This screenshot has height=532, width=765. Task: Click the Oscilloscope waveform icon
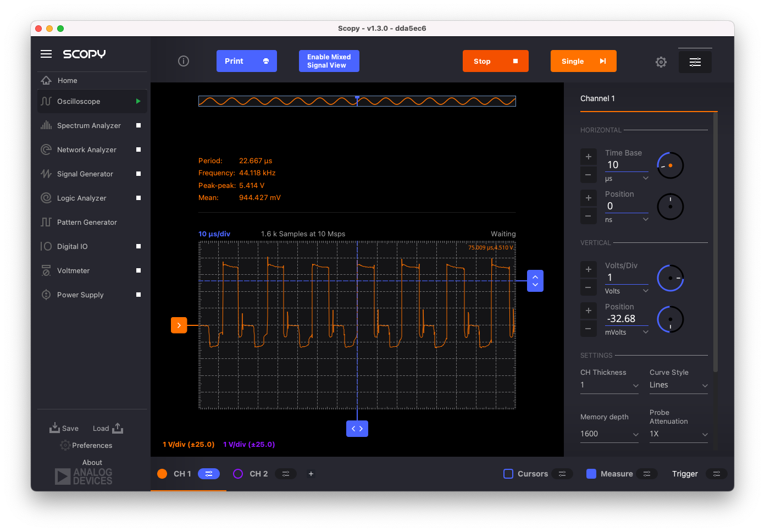pos(46,101)
